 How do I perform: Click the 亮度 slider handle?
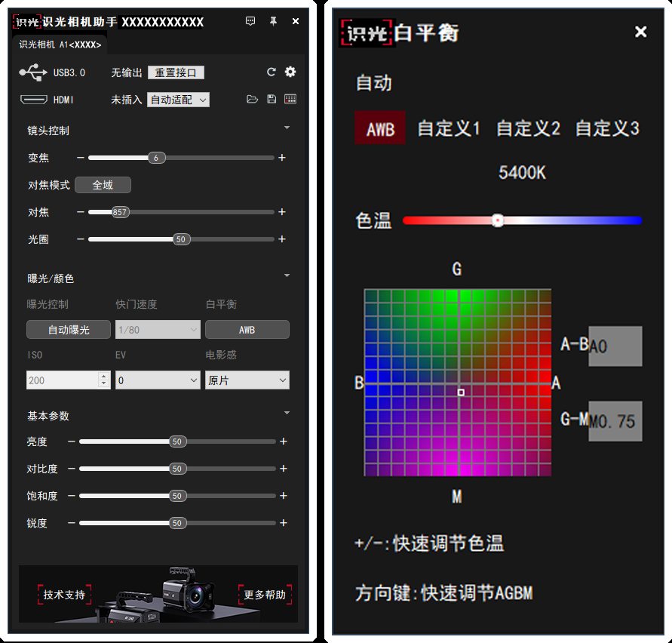tap(177, 441)
